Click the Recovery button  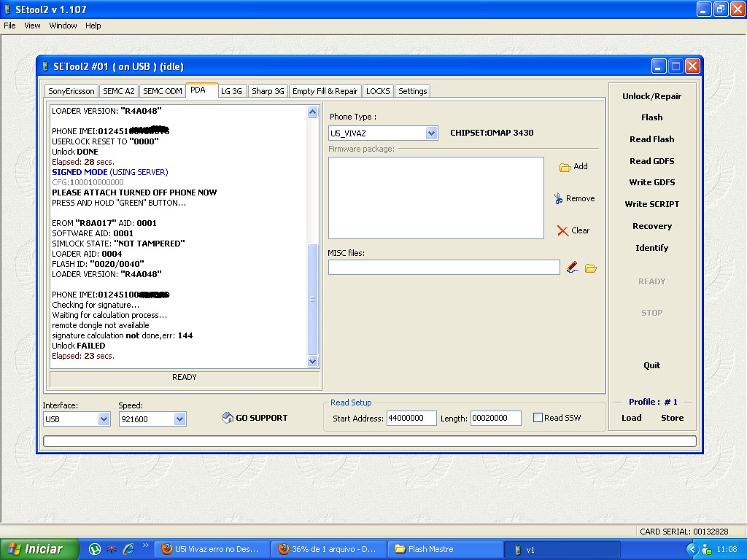(651, 226)
